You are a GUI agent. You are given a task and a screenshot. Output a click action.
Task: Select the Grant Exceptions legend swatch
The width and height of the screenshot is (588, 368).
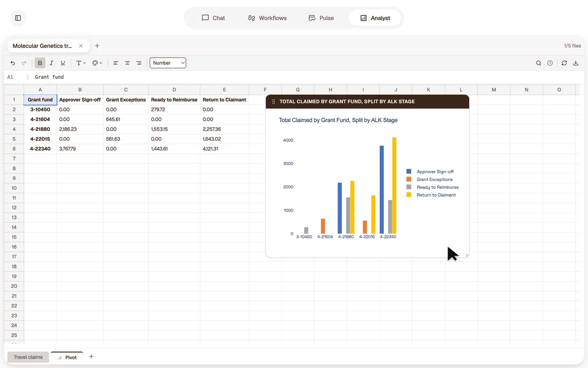(x=409, y=180)
